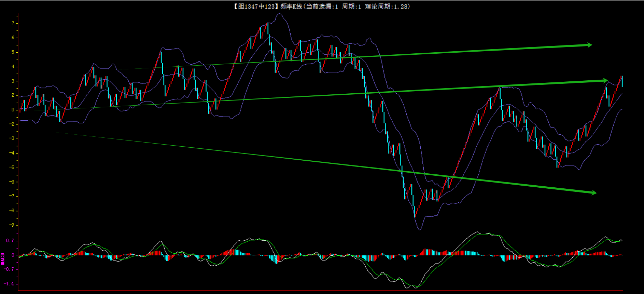Click the y-axis label 0 on main chart
The width and height of the screenshot is (644, 294).
click(x=13, y=110)
